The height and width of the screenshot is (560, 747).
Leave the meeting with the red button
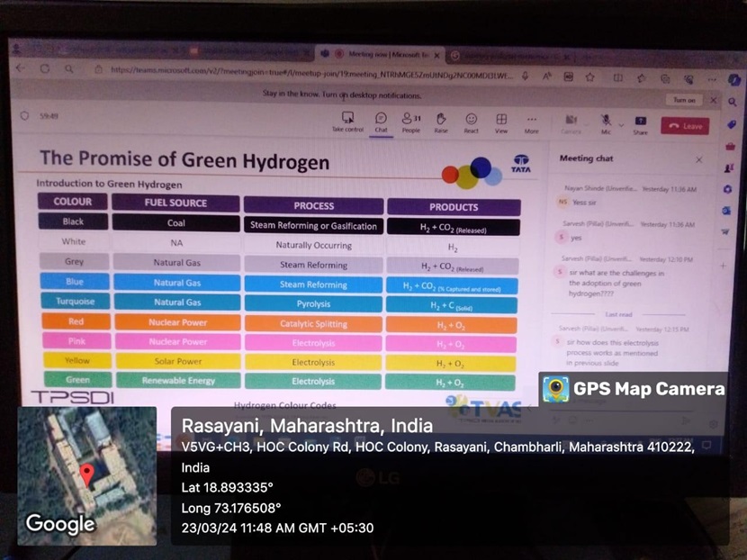click(686, 125)
